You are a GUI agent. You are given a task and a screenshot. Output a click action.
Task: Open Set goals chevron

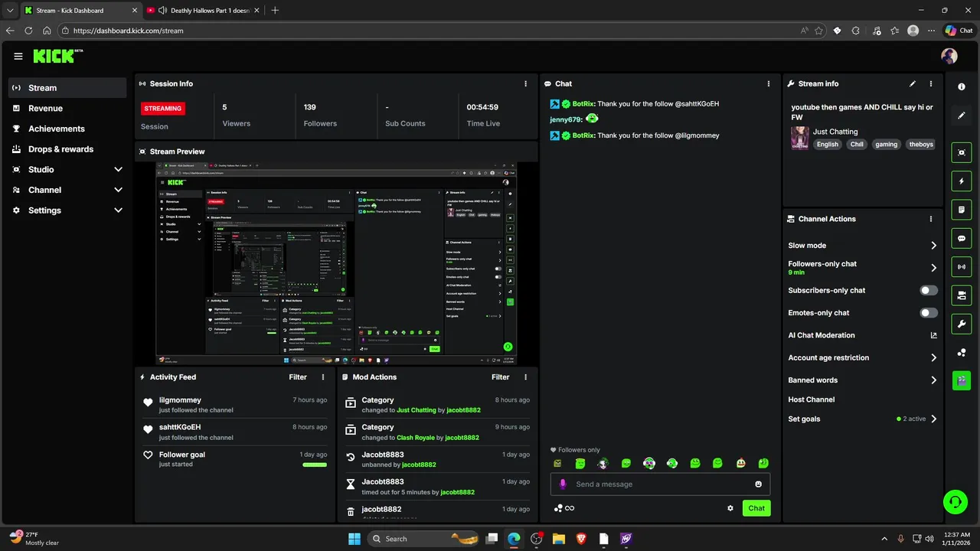coord(934,419)
